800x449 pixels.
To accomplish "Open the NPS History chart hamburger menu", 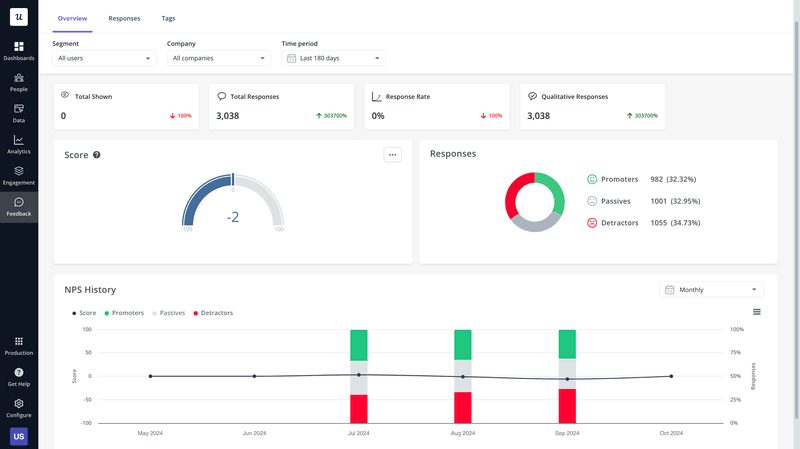I will tap(756, 312).
